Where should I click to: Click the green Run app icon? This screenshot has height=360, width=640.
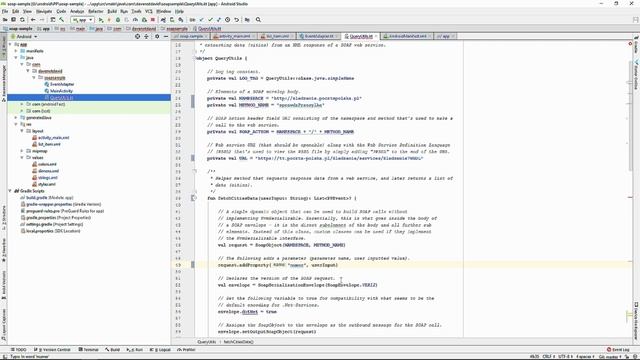click(x=101, y=20)
